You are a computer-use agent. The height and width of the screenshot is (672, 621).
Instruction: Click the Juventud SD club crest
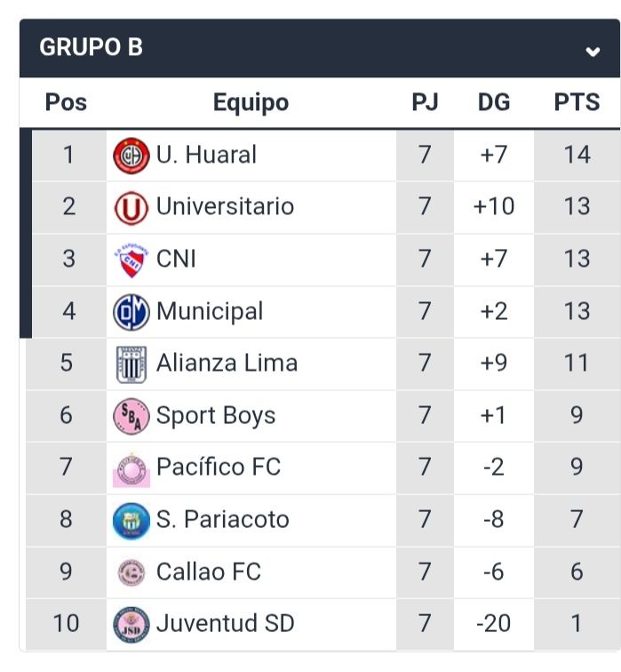(131, 624)
